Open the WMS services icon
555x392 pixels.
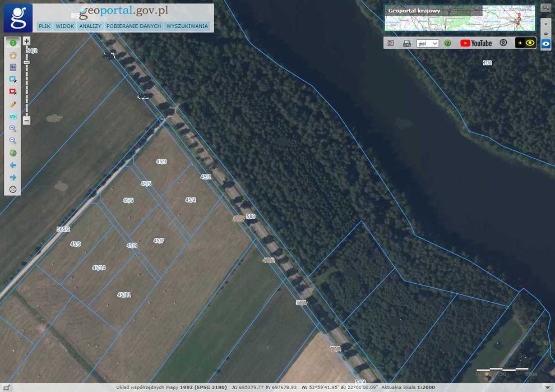tap(407, 43)
